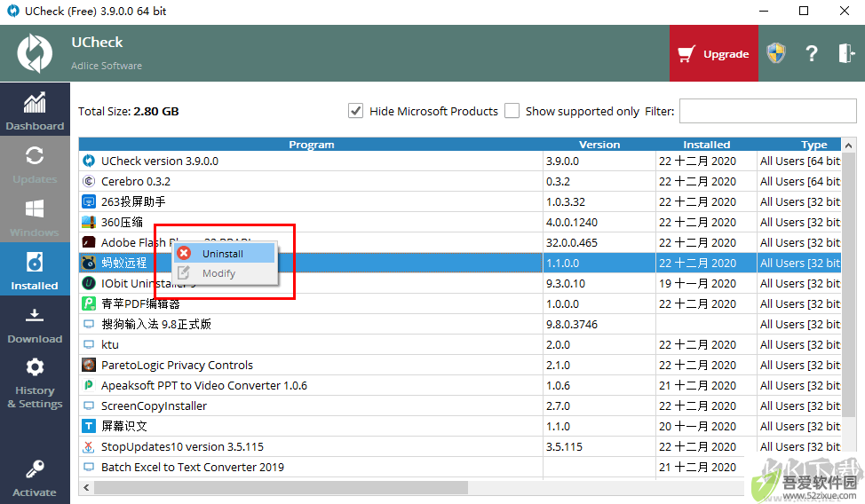Click the 360压缩 program icon
The image size is (865, 504).
click(x=88, y=222)
